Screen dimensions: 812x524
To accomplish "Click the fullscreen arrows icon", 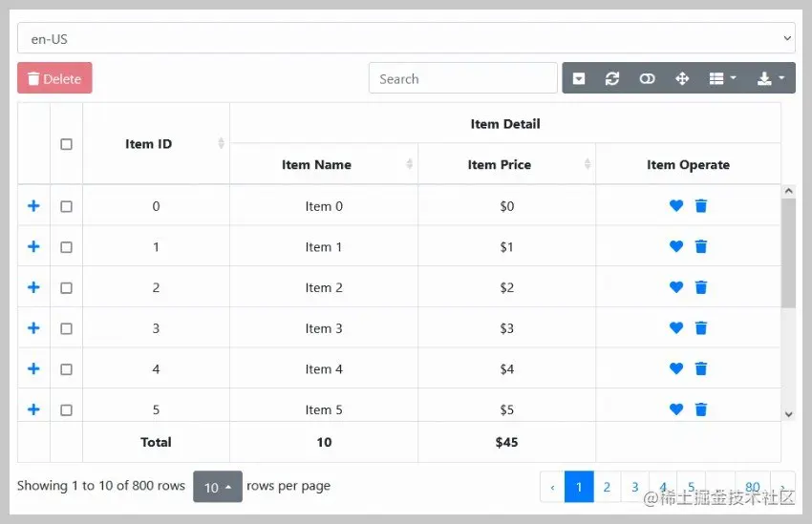I will click(x=682, y=78).
